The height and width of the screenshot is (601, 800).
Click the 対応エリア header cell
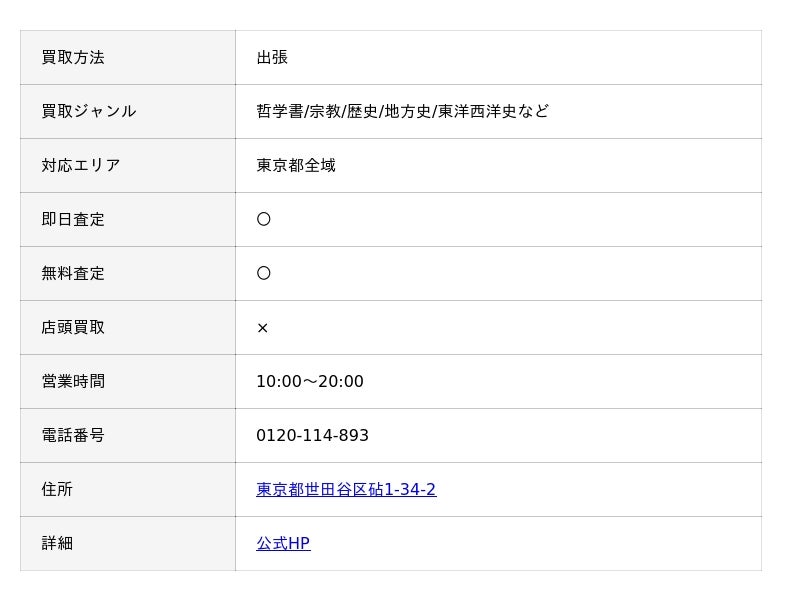click(128, 166)
